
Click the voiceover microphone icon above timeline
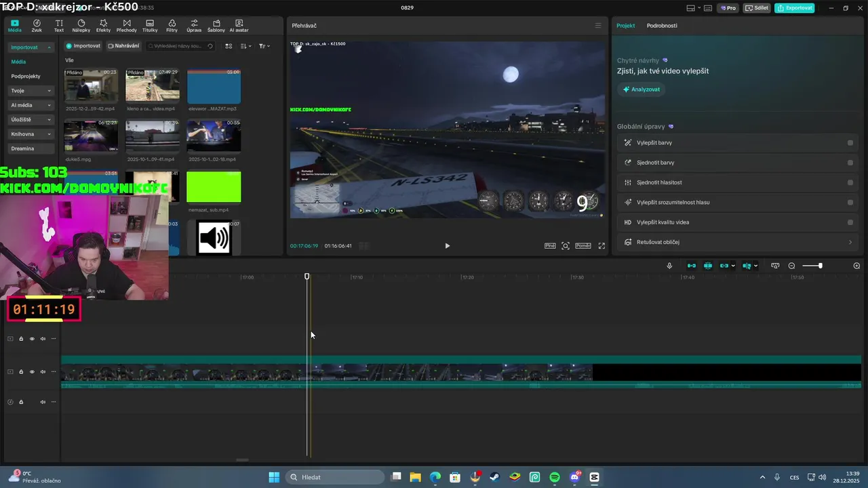tap(669, 266)
